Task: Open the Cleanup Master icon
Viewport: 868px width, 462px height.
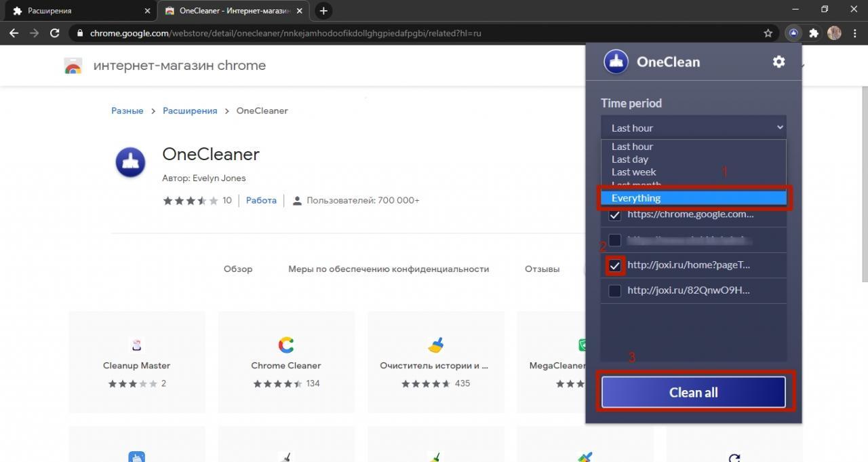Action: coord(136,345)
